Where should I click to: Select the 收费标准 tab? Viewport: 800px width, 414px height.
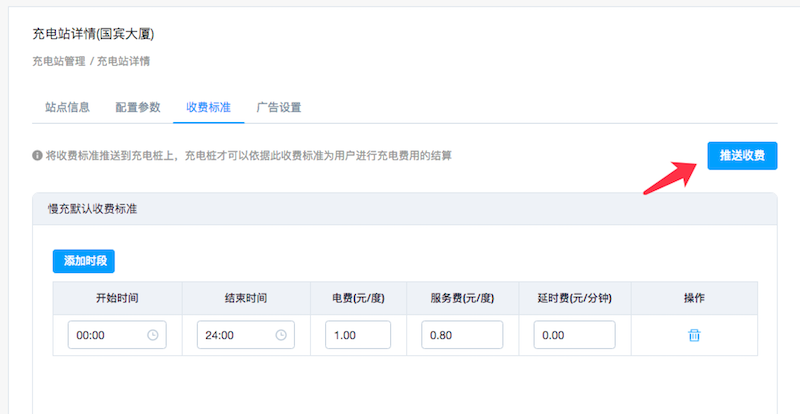point(208,107)
